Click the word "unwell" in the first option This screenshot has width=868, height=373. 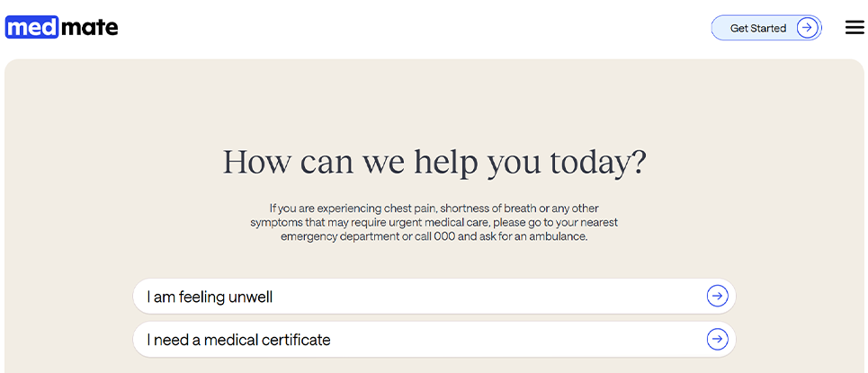(x=251, y=297)
